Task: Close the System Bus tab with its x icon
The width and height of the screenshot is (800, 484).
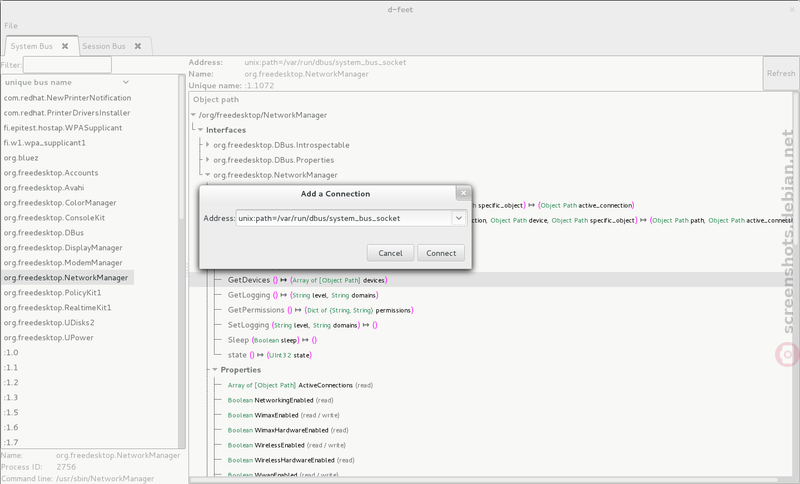Action: (65, 46)
